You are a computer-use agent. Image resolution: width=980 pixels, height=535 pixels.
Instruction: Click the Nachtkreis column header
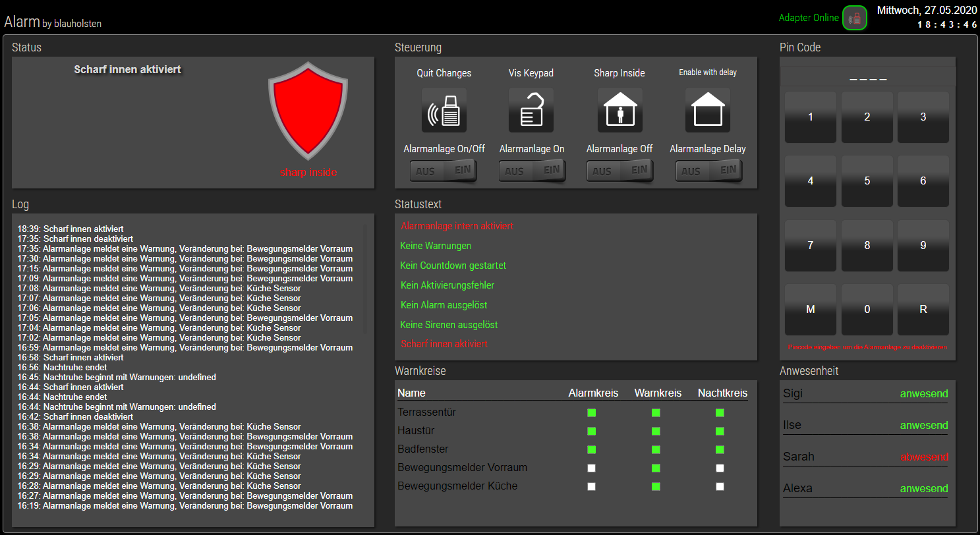pyautogui.click(x=723, y=393)
